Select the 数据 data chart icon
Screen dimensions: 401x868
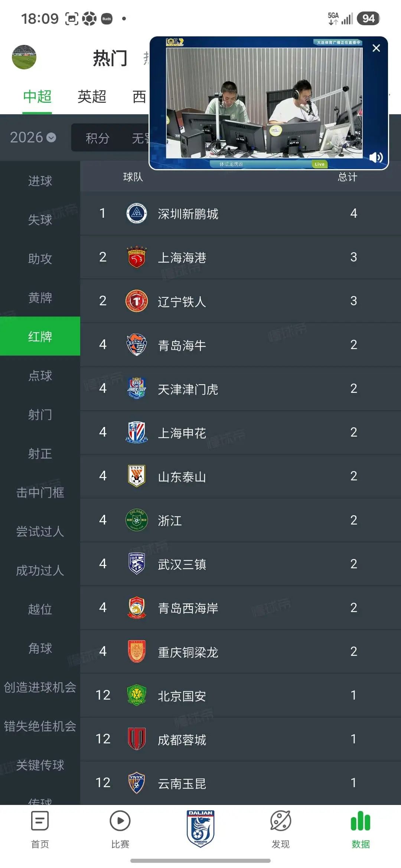point(361,821)
